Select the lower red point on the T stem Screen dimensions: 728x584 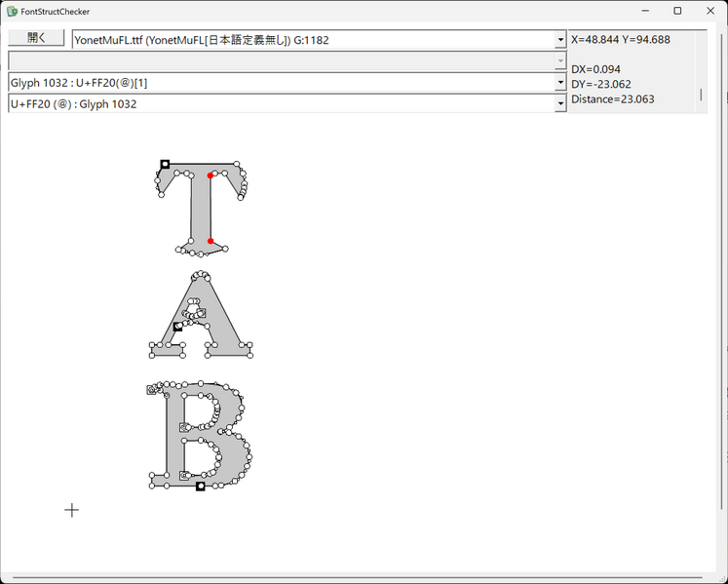pyautogui.click(x=211, y=241)
